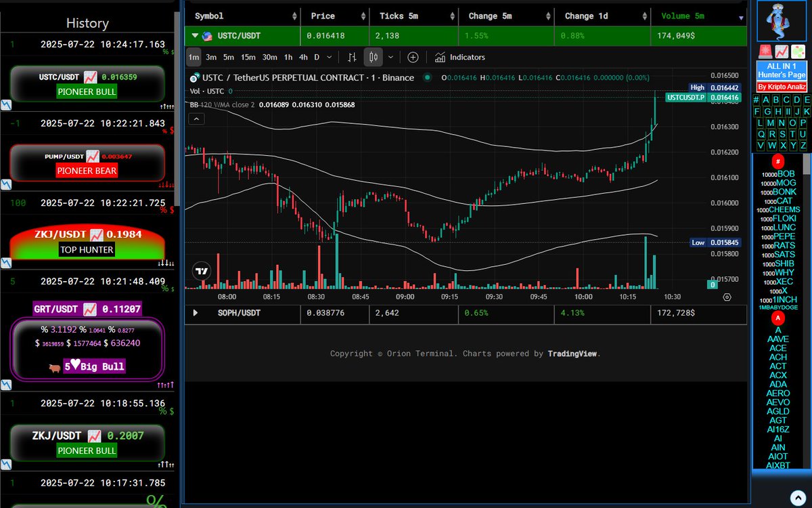The image size is (812, 508).
Task: Click the red siren alarm icon
Action: tap(765, 51)
